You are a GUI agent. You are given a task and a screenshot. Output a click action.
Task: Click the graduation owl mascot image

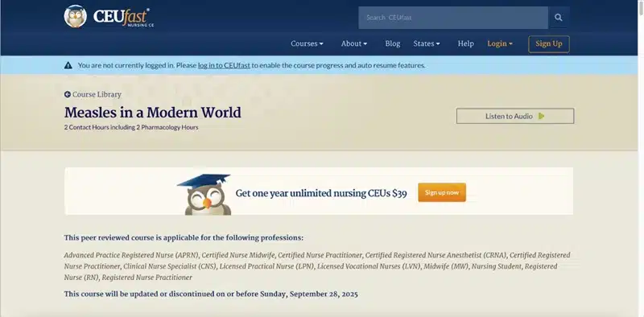point(204,194)
